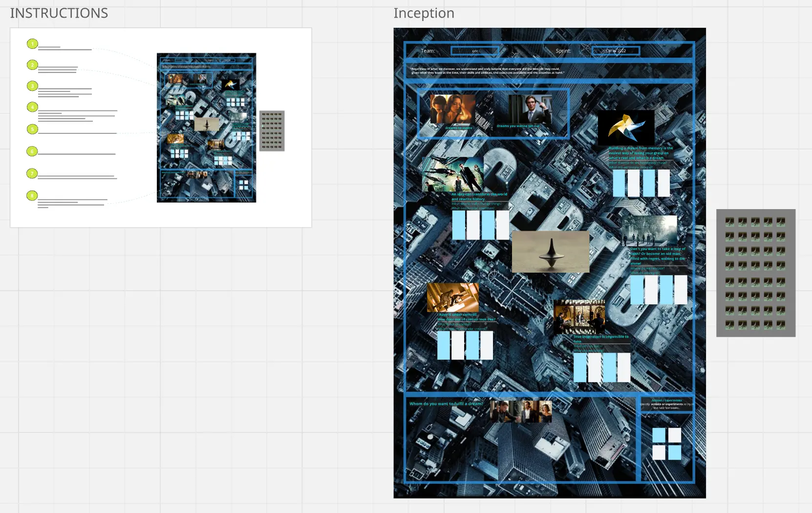Click instruction step 1 green circle
Screen dimensions: 812x513
(x=32, y=44)
